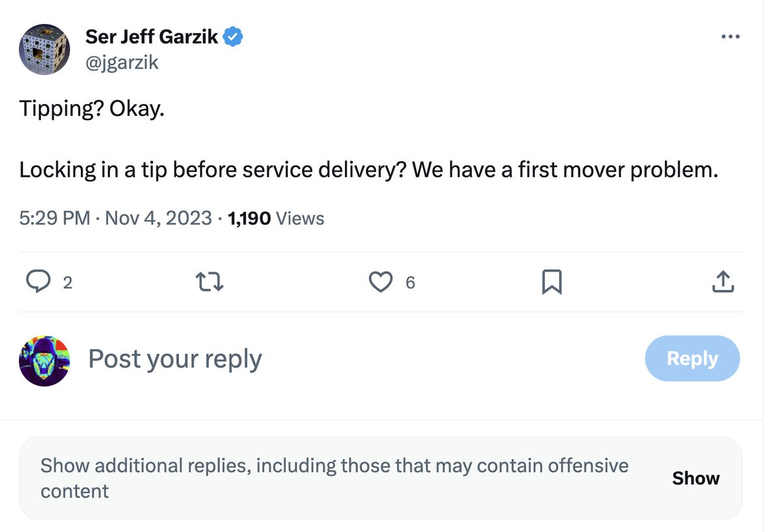Click your own avatar beside reply box
Image resolution: width=781 pixels, height=532 pixels.
(44, 361)
